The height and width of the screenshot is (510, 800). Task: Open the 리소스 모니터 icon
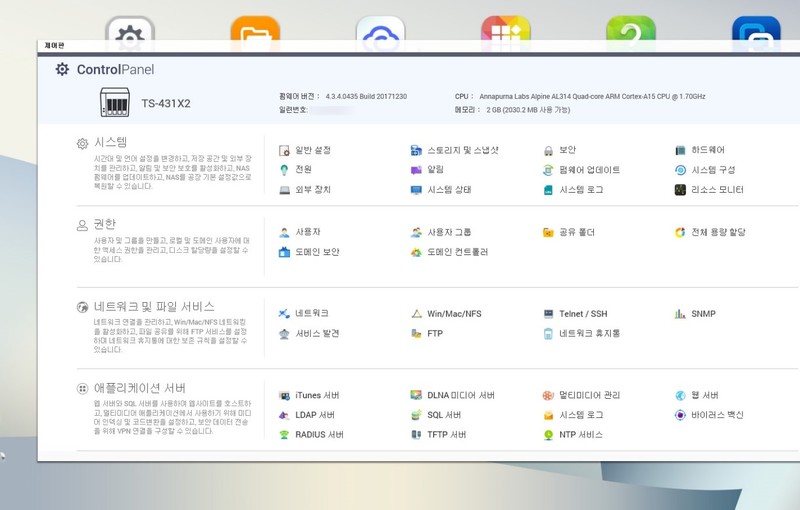point(680,190)
